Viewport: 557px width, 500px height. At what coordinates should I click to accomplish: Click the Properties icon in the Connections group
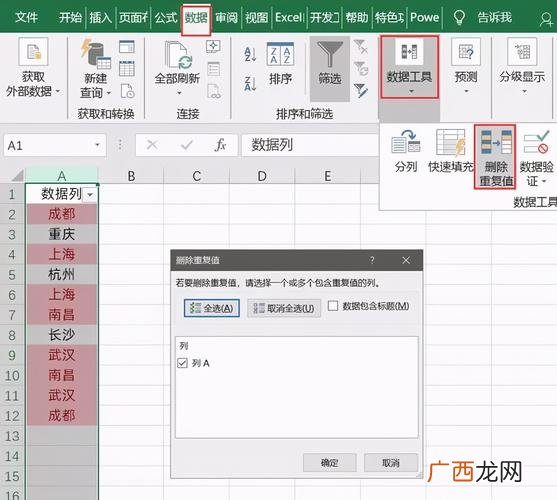(213, 69)
